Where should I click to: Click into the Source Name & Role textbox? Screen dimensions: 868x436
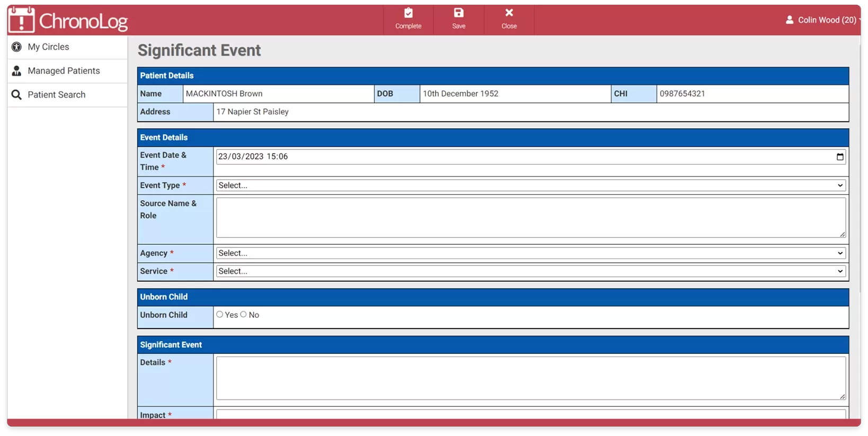click(530, 218)
